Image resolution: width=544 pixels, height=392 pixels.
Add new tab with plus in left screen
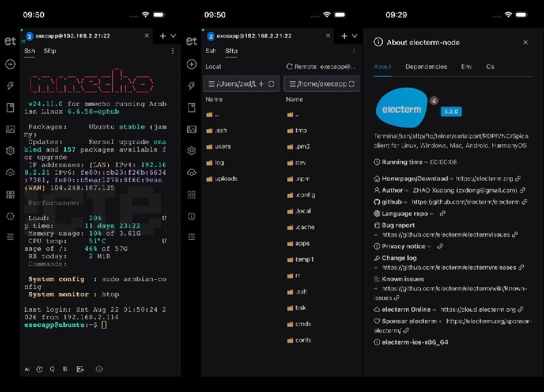(163, 36)
